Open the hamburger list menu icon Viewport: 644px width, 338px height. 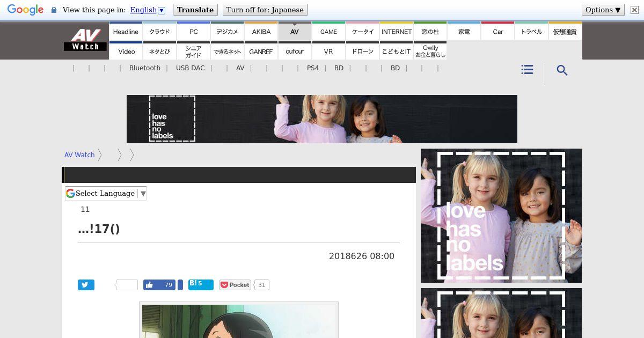(527, 70)
